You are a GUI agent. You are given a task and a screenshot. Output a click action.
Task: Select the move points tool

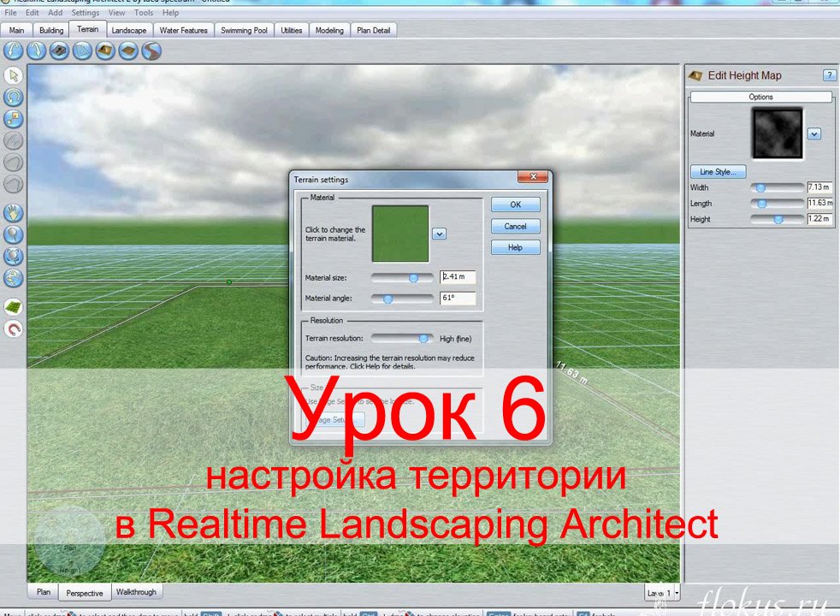(x=14, y=118)
